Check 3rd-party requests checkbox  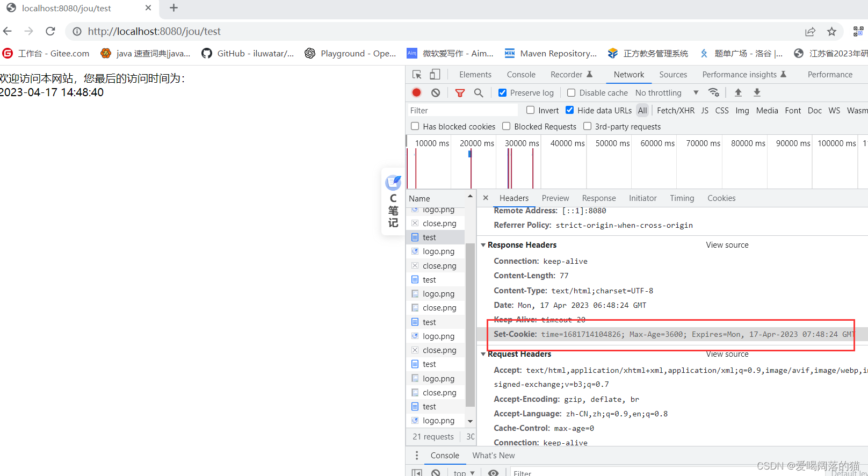click(587, 126)
